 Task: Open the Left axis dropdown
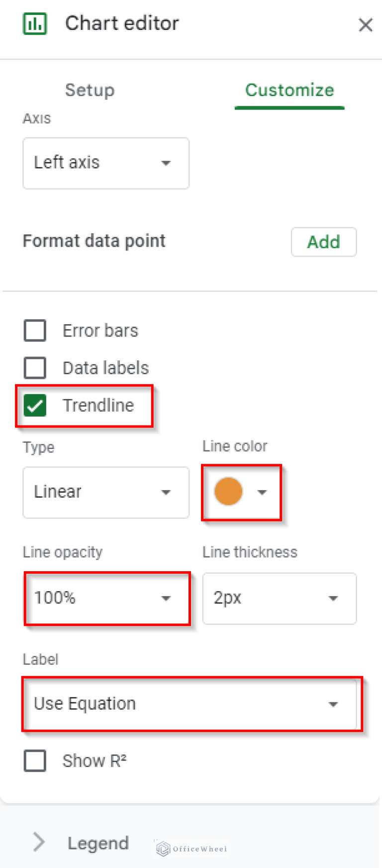point(106,163)
